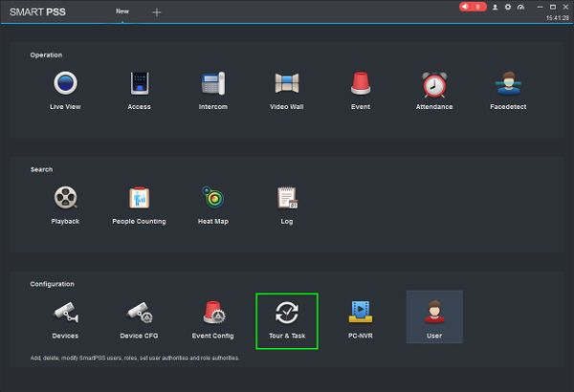Screen dimensions: 574x392
Task: Open PC-NVR configuration
Action: pos(360,314)
